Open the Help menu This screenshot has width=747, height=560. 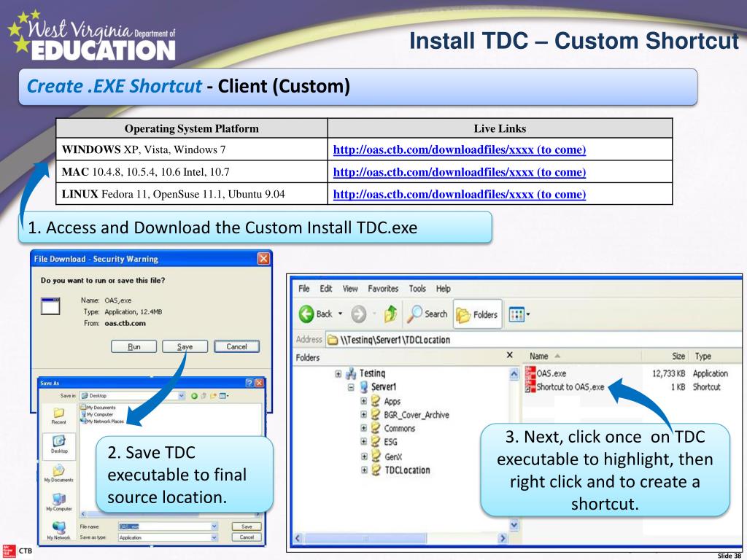point(443,289)
